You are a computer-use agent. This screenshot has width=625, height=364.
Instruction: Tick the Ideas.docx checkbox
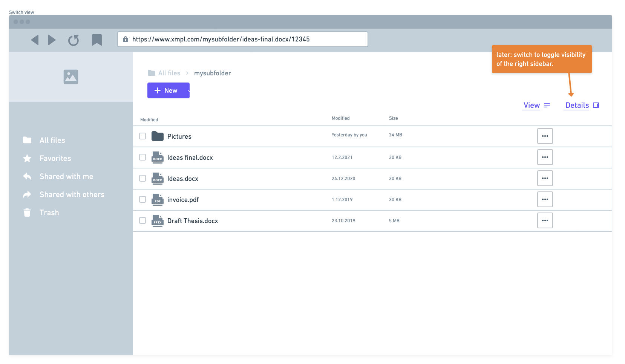click(142, 178)
